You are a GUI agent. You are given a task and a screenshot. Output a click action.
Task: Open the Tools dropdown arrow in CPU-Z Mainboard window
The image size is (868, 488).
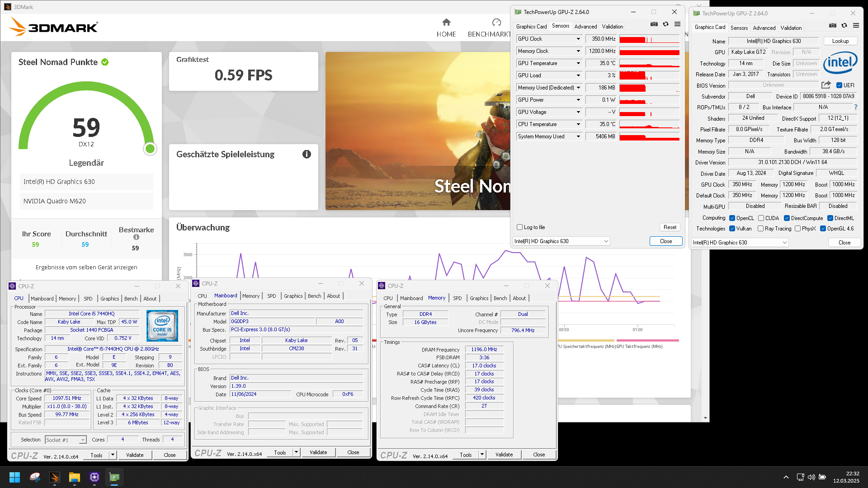[x=296, y=452]
